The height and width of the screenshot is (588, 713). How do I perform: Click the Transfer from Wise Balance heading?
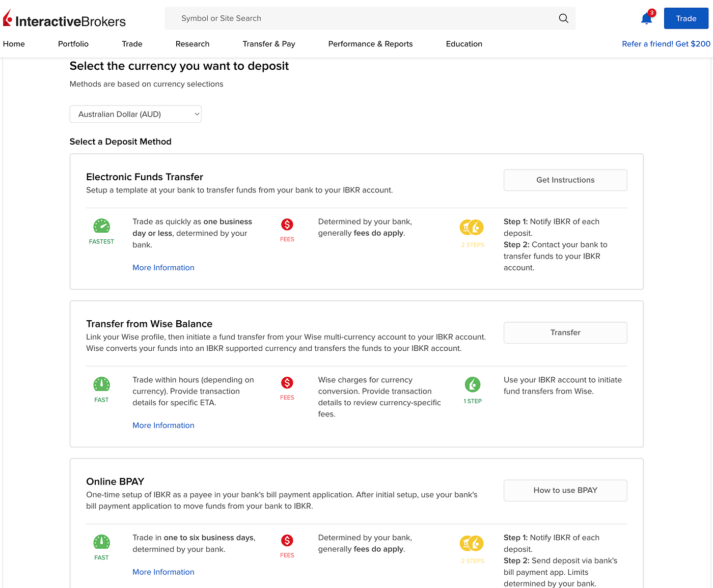click(x=149, y=324)
